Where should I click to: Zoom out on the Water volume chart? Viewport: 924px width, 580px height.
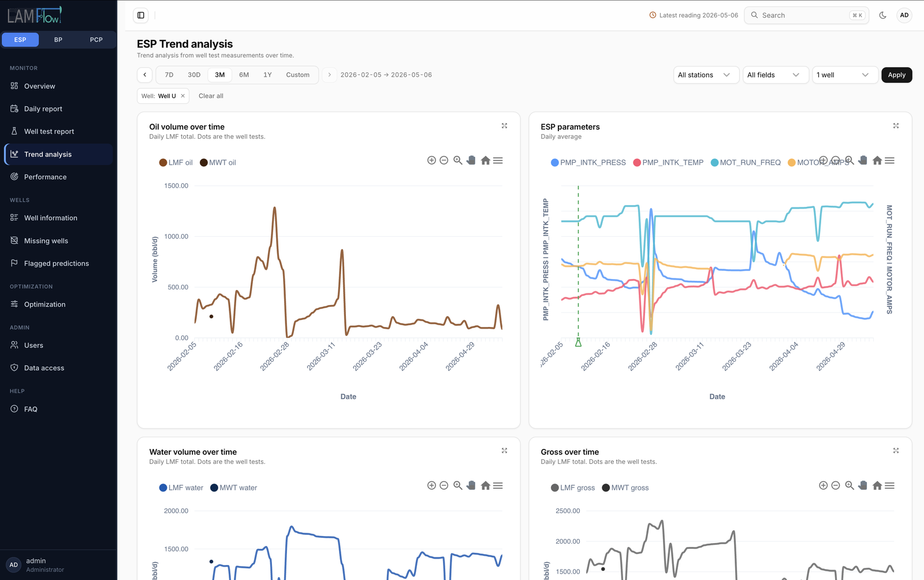click(444, 486)
